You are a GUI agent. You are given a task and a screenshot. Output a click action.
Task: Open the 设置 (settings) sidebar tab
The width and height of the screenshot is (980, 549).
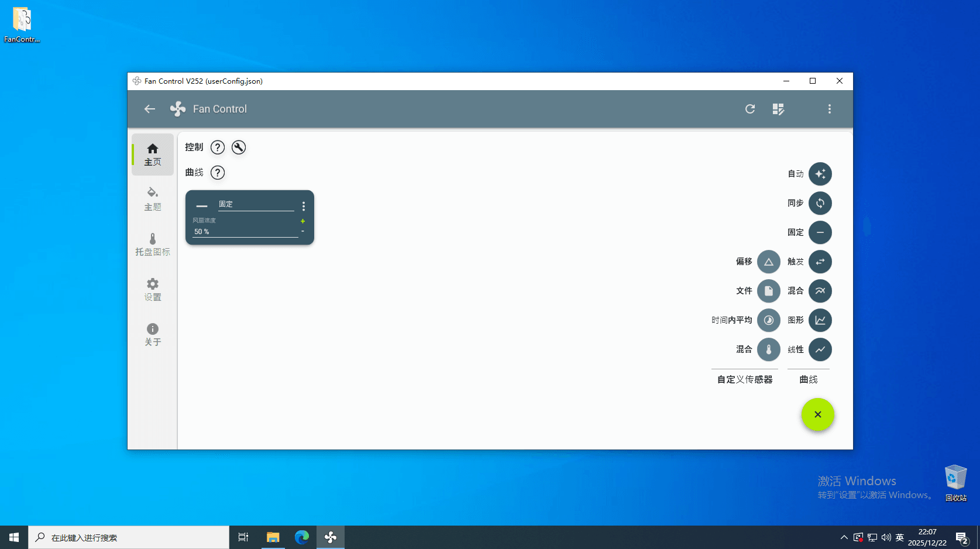point(153,290)
